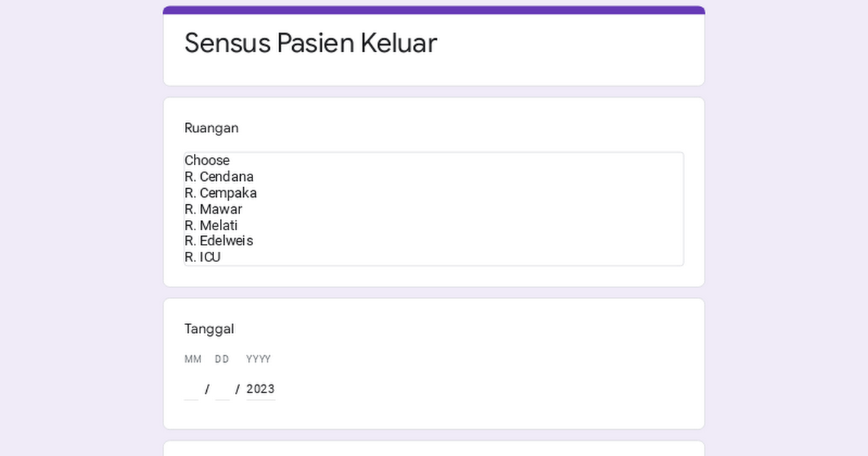Choose R. Cempaka room option
The image size is (868, 456).
pyautogui.click(x=221, y=193)
